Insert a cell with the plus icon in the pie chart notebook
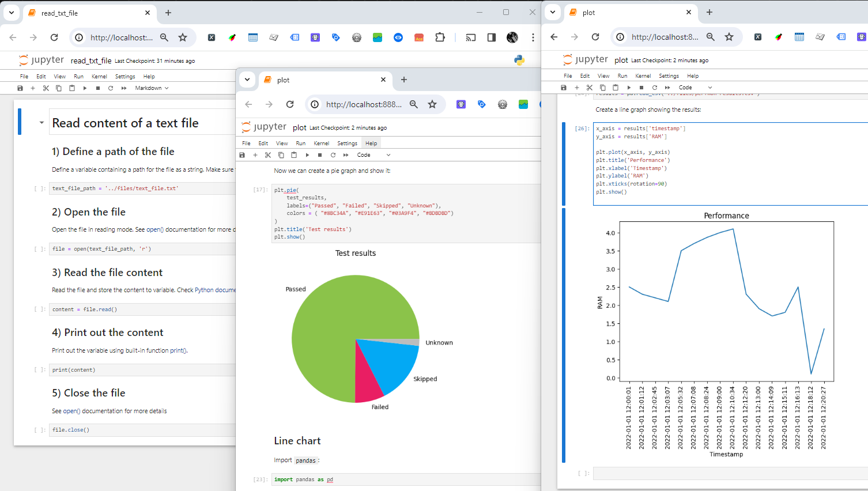Image resolution: width=868 pixels, height=491 pixels. (x=255, y=155)
